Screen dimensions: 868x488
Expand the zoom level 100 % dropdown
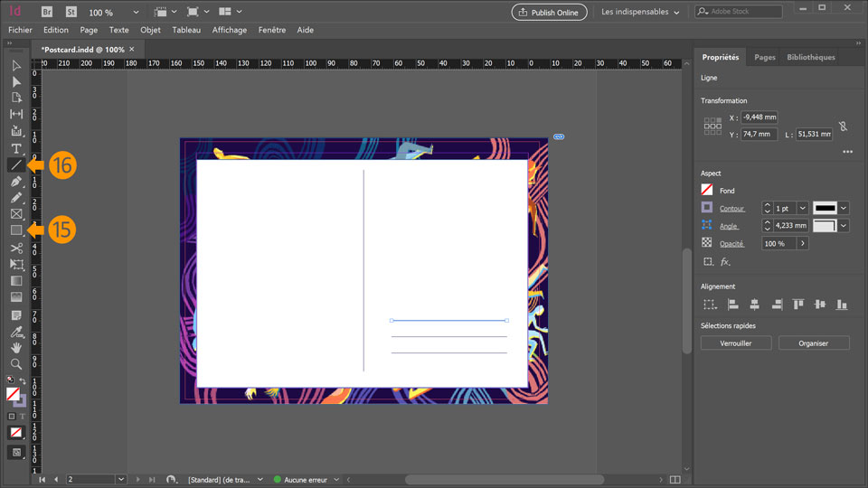(x=136, y=13)
